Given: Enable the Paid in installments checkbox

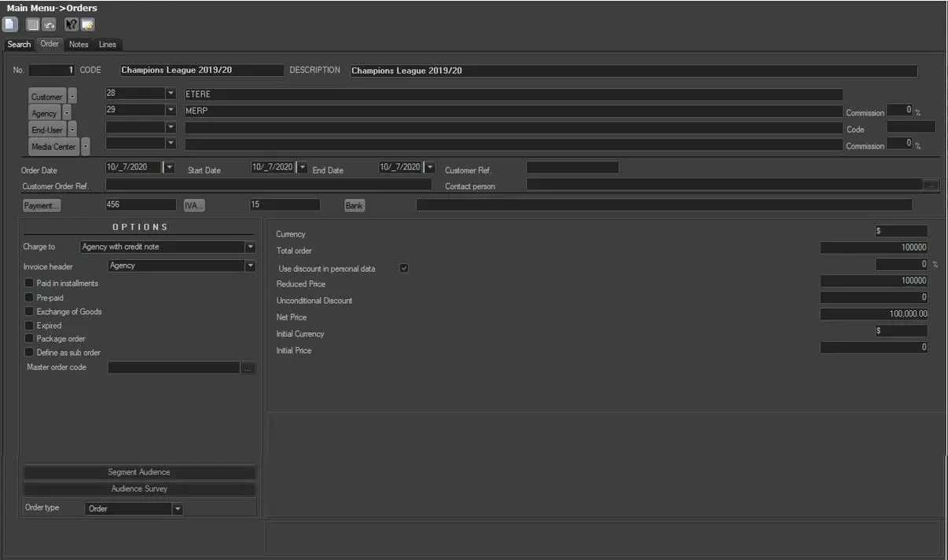Looking at the screenshot, I should [x=29, y=283].
